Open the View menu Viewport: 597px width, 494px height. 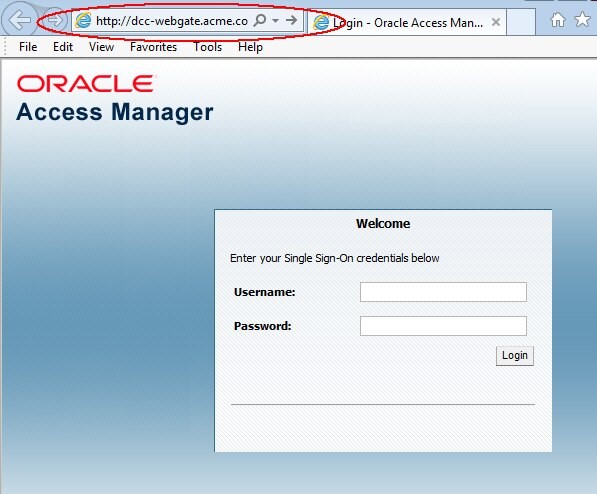(x=101, y=47)
